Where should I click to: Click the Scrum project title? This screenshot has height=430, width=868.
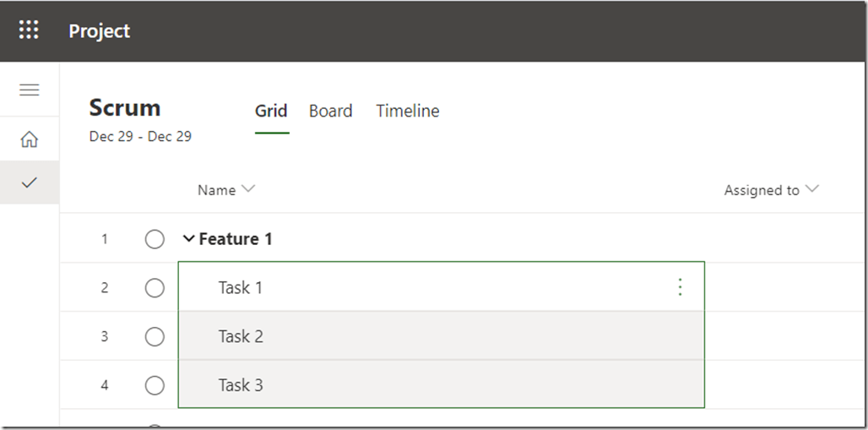tap(125, 108)
